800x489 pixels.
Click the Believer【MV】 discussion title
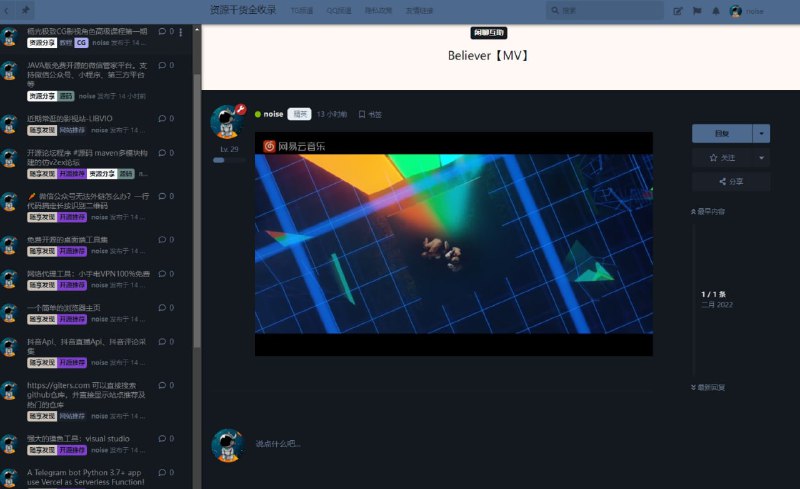[x=488, y=56]
